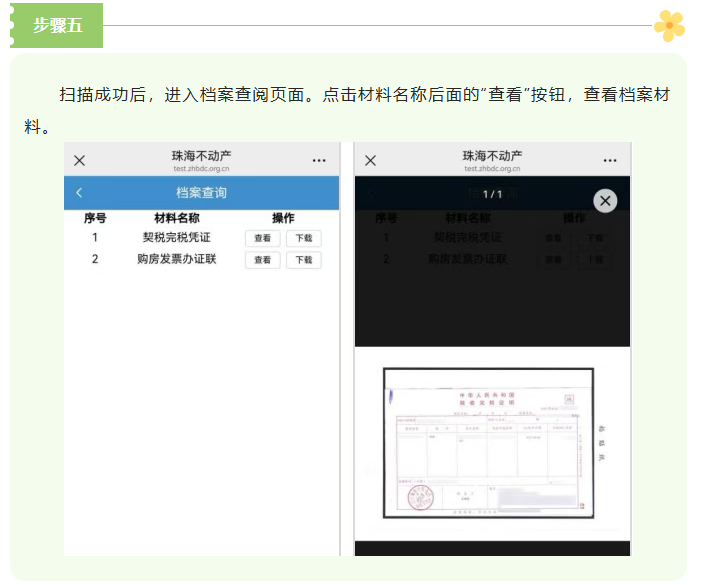
Task: Select the green 步骤五 step label
Action: (57, 25)
